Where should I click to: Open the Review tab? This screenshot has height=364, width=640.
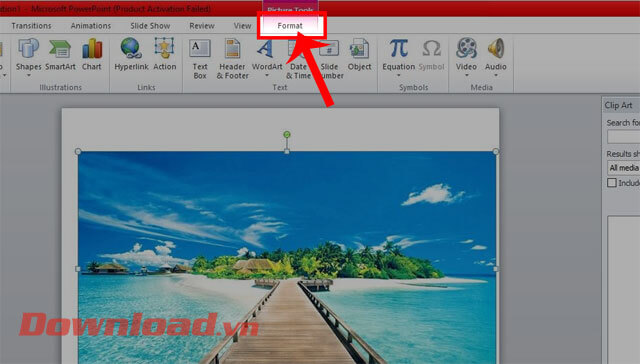tap(202, 26)
